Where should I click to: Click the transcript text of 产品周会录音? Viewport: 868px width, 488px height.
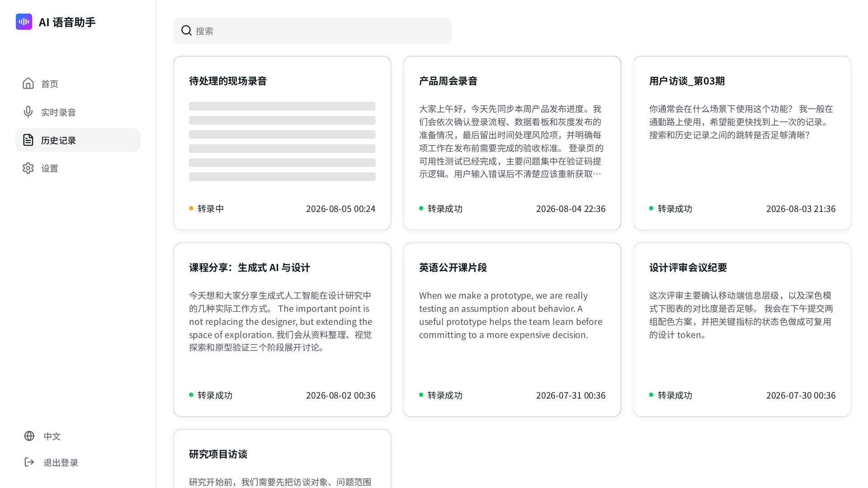click(x=511, y=141)
